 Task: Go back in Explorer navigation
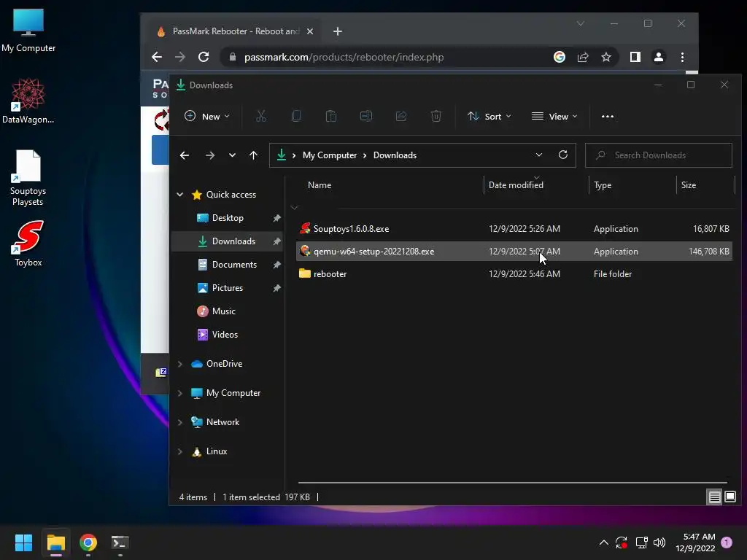(185, 155)
